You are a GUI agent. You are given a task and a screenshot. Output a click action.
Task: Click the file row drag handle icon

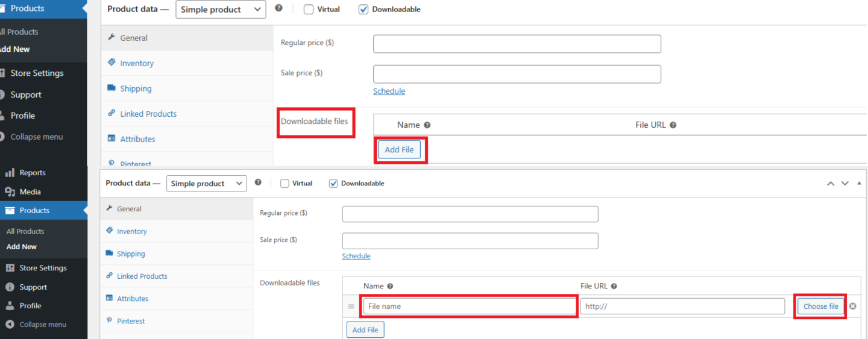351,306
